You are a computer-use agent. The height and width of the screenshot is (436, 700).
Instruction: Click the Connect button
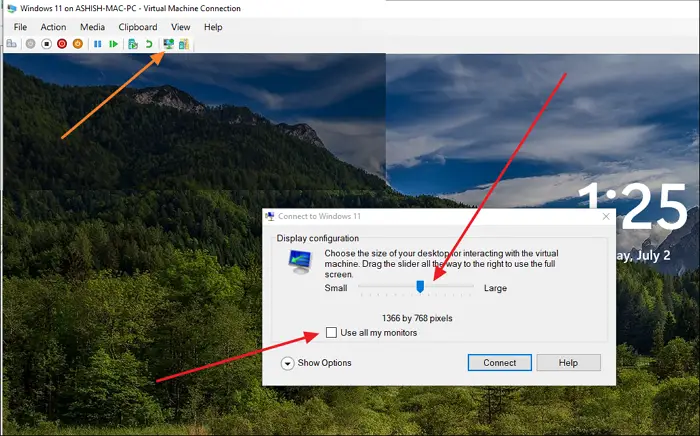tap(500, 363)
